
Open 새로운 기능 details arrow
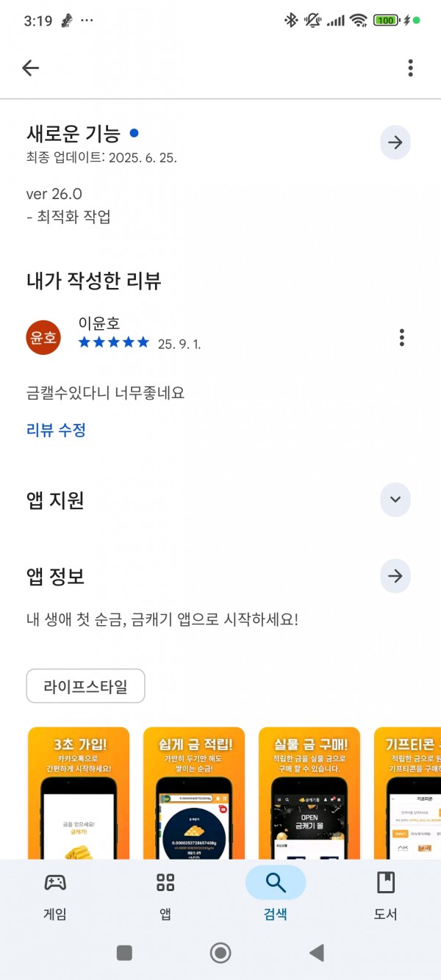[395, 143]
